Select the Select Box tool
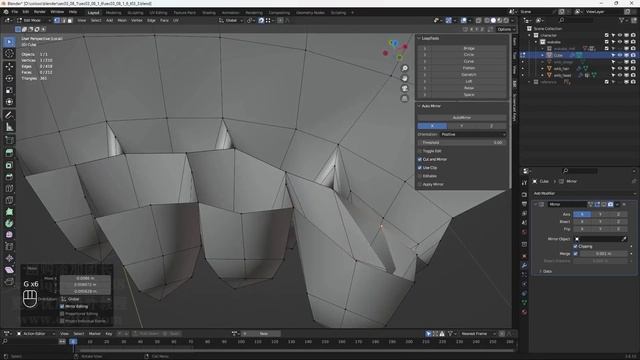The width and height of the screenshot is (640, 360). [x=9, y=42]
